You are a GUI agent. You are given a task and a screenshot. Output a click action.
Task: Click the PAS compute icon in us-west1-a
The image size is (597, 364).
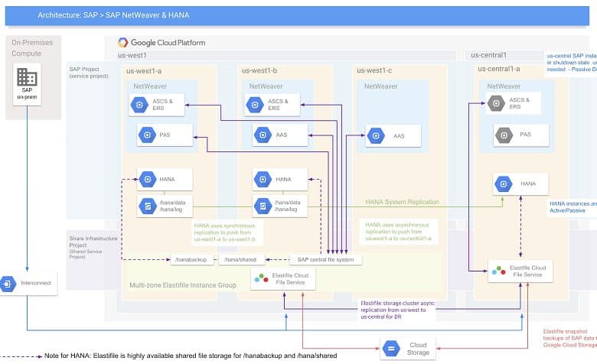[x=148, y=135]
